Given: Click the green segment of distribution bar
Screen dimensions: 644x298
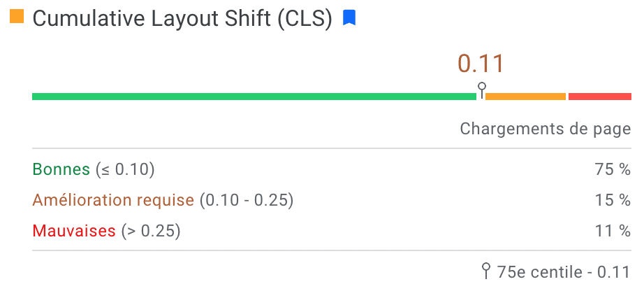Looking at the screenshot, I should (x=254, y=97).
